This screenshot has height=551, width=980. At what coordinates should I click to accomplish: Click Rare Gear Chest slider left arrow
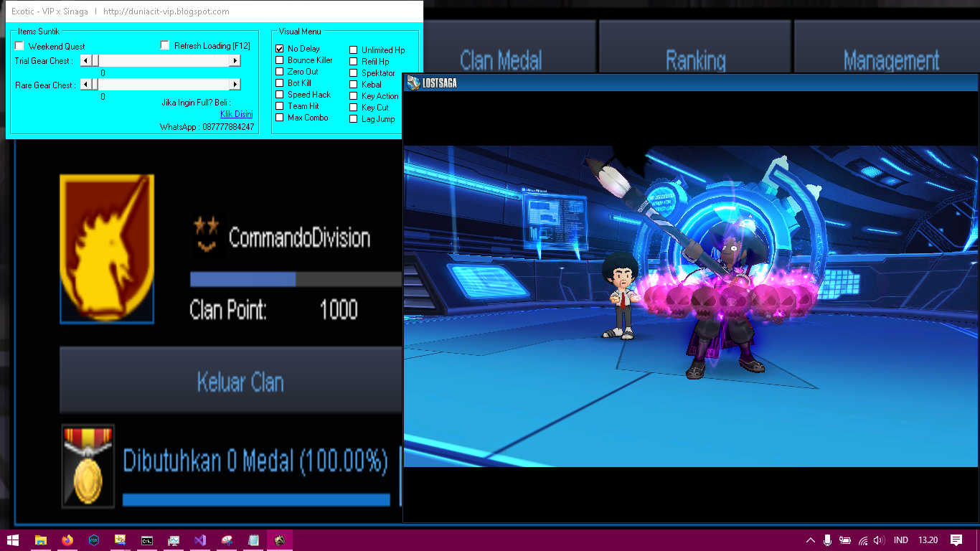pos(85,85)
